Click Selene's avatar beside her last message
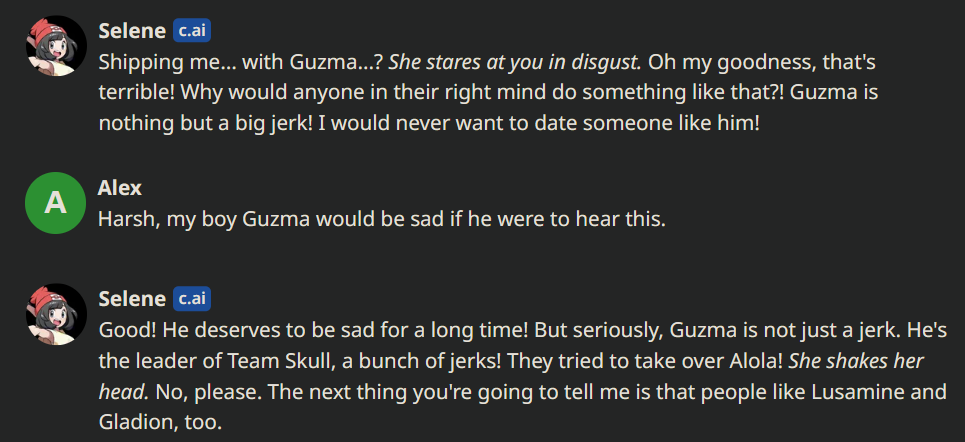This screenshot has width=965, height=442. coord(56,314)
